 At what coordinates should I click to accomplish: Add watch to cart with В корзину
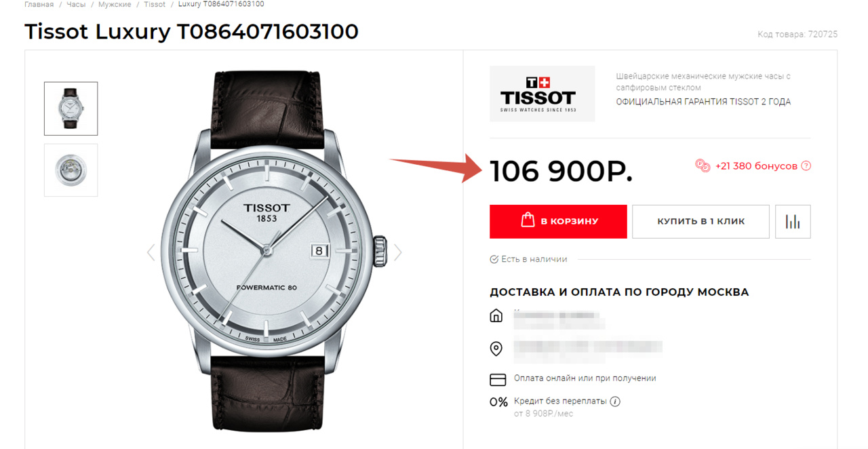(558, 222)
